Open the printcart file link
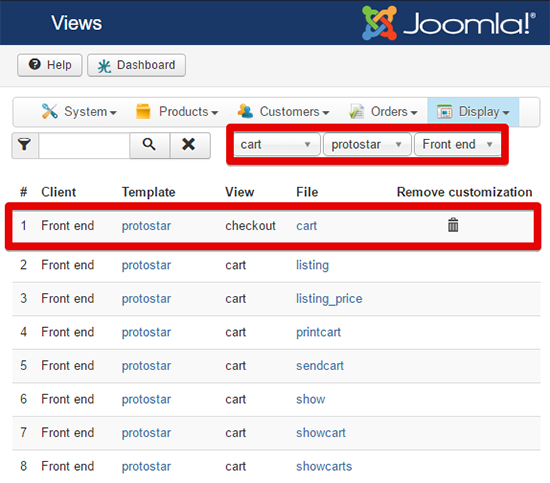 [x=318, y=332]
